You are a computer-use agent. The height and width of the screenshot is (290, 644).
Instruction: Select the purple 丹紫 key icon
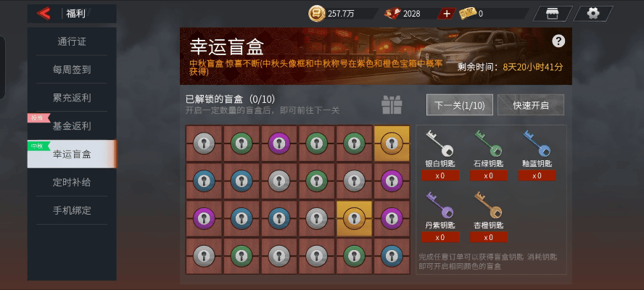(x=439, y=204)
